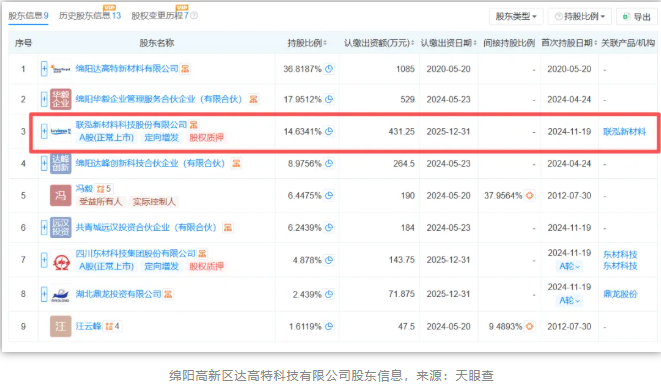The image size is (661, 386).
Task: Click equity chain icon beside 9.4893%
Action: [529, 326]
